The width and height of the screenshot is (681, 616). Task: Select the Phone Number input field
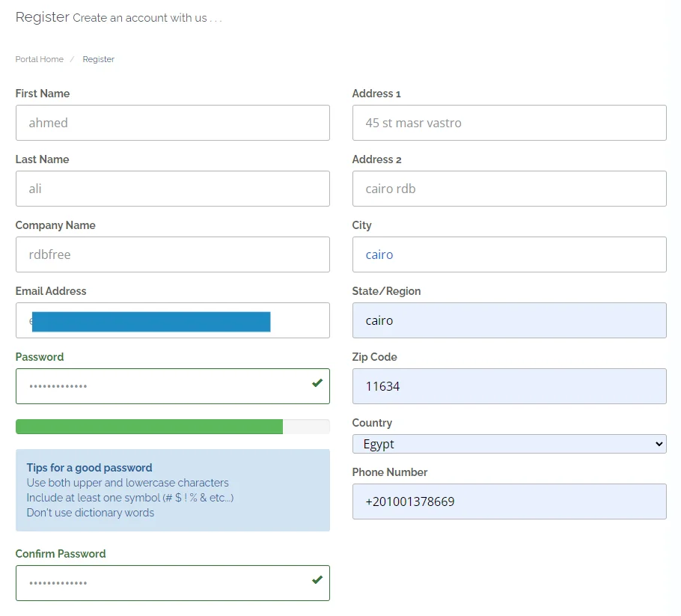(x=509, y=501)
